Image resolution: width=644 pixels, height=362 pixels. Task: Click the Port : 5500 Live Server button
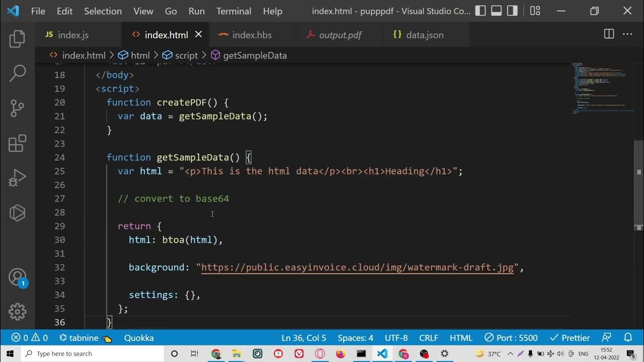click(511, 338)
